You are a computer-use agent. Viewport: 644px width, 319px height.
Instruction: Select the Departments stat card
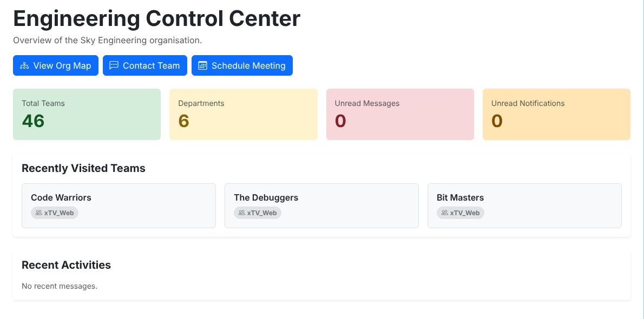[243, 114]
